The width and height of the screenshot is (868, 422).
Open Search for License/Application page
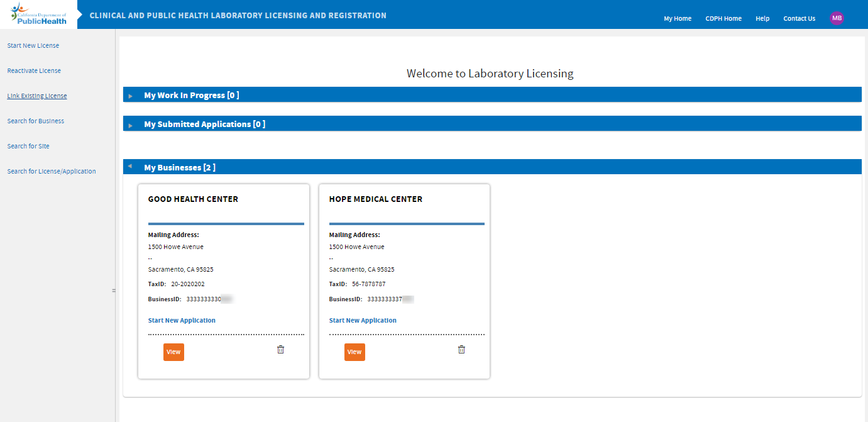51,171
